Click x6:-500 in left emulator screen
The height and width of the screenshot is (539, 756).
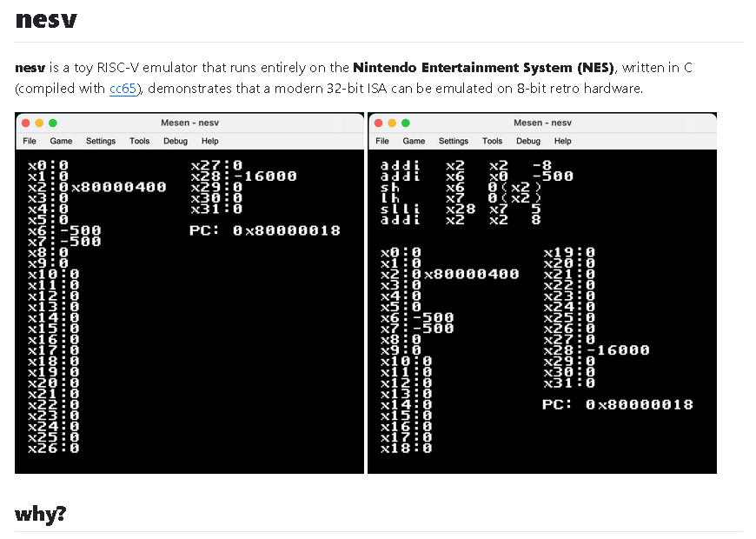click(64, 230)
